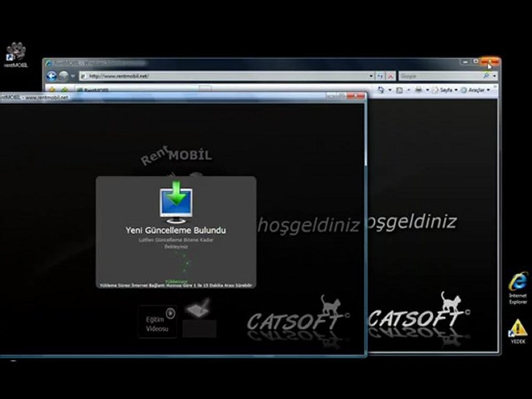Click the pen-and-tablet icon beside Eğitim Videosu
The height and width of the screenshot is (399, 532).
tap(198, 308)
